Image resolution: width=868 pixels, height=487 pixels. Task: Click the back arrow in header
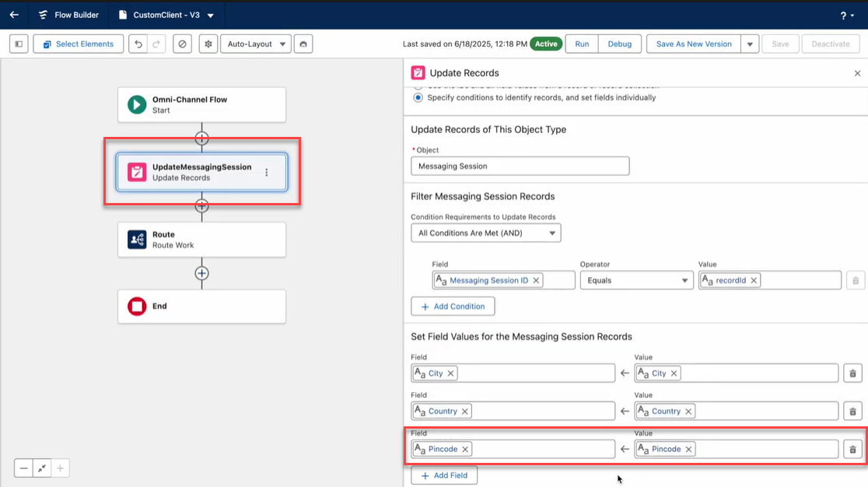point(14,15)
